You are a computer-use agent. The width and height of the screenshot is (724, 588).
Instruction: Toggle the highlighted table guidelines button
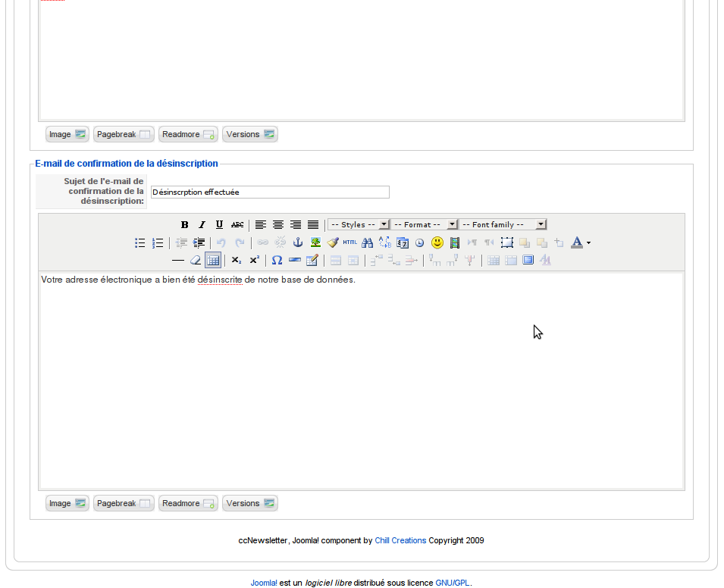coord(213,260)
